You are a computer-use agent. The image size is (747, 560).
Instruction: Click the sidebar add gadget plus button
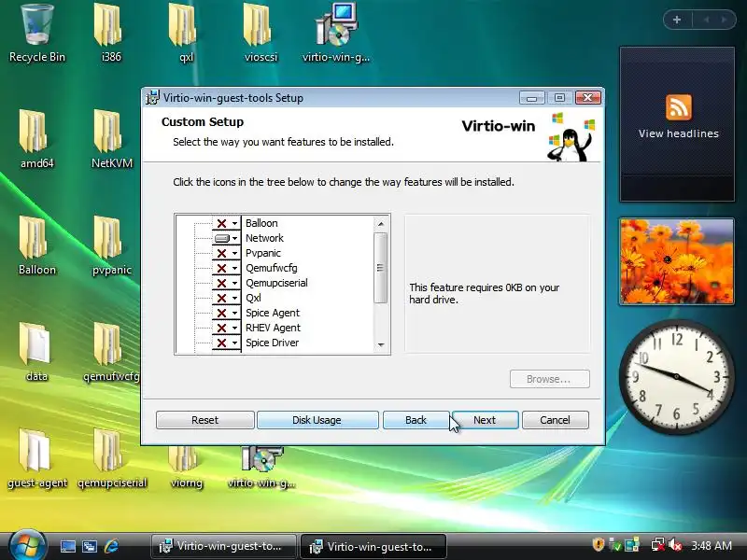tap(677, 20)
